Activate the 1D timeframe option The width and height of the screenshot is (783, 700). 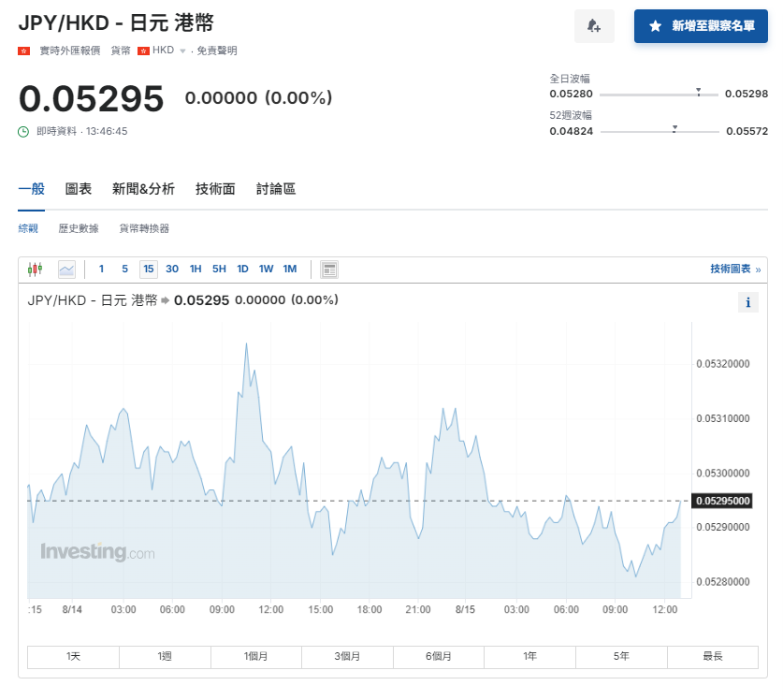point(242,269)
